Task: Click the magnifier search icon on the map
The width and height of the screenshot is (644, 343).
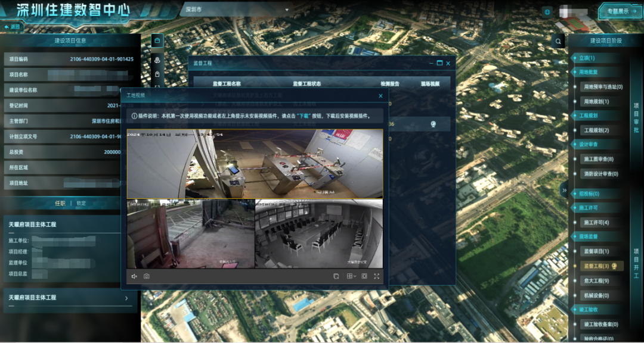Action: tap(558, 41)
